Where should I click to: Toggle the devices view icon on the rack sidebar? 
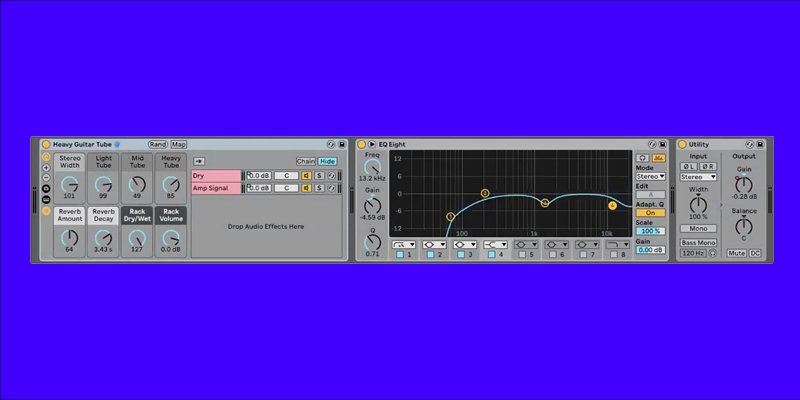pyautogui.click(x=46, y=198)
